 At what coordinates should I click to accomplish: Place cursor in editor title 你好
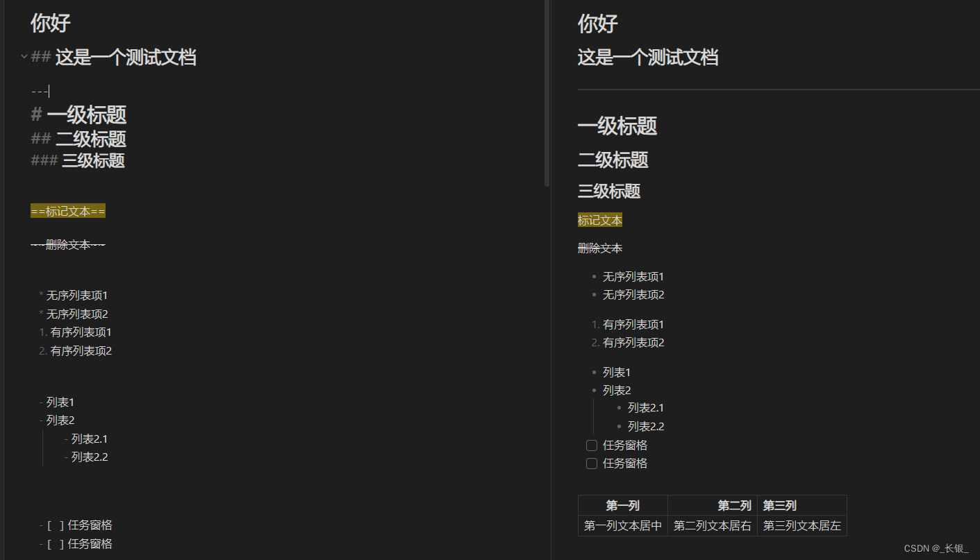click(x=51, y=23)
